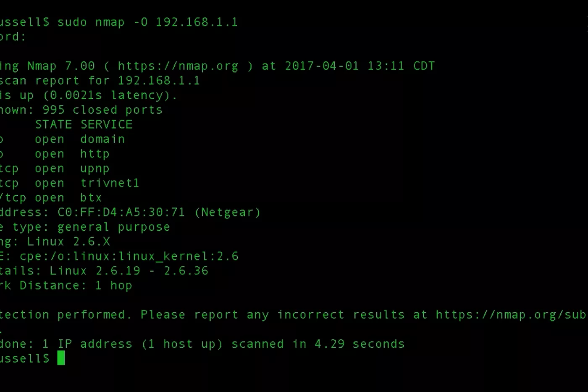Click the MAC address C0:FF:D4:A5:30:71
588x392 pixels.
tap(121, 212)
